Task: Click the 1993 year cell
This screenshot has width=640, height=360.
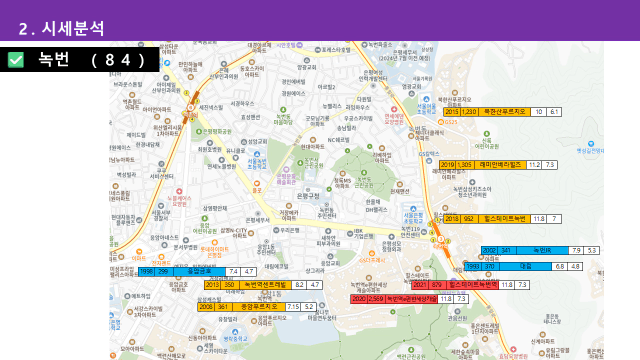Action: pos(473,267)
